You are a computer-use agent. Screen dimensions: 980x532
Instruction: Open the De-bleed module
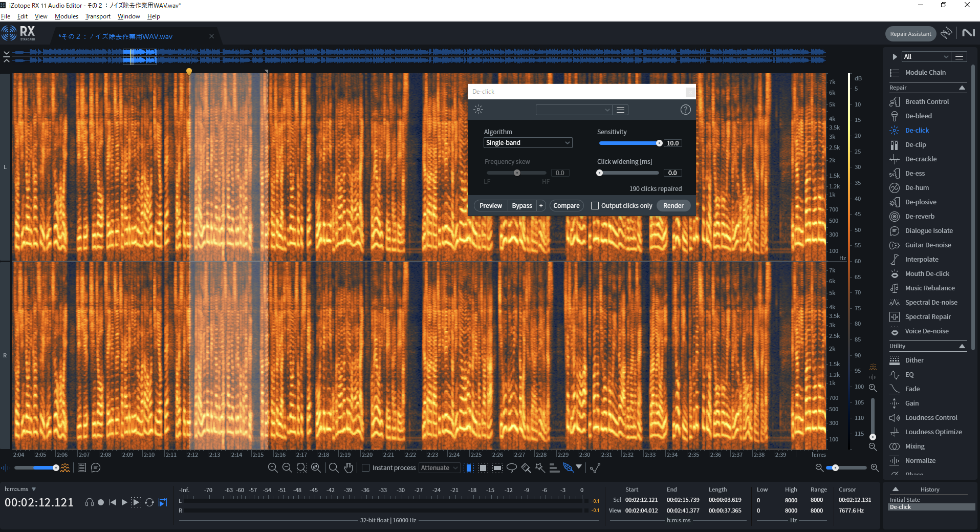pyautogui.click(x=918, y=116)
